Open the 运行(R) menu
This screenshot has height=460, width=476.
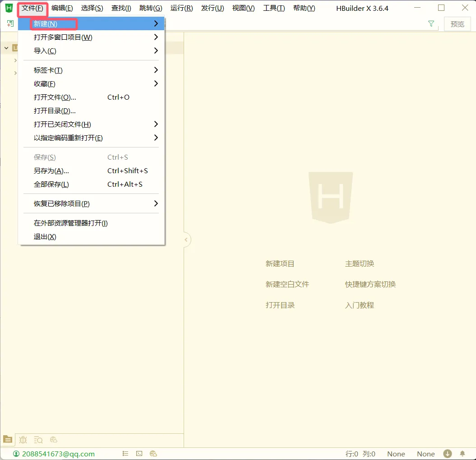click(181, 8)
